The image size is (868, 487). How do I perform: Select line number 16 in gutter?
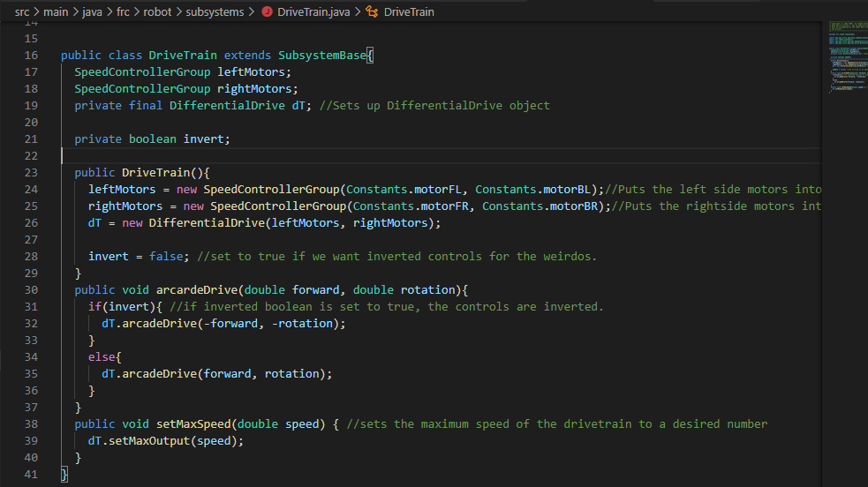[31, 56]
